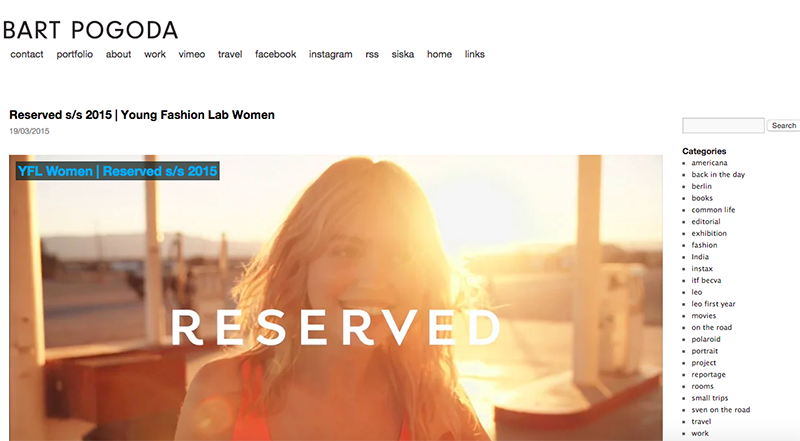The width and height of the screenshot is (800, 441).
Task: Play the Reserved video thumbnail
Action: coord(336,298)
